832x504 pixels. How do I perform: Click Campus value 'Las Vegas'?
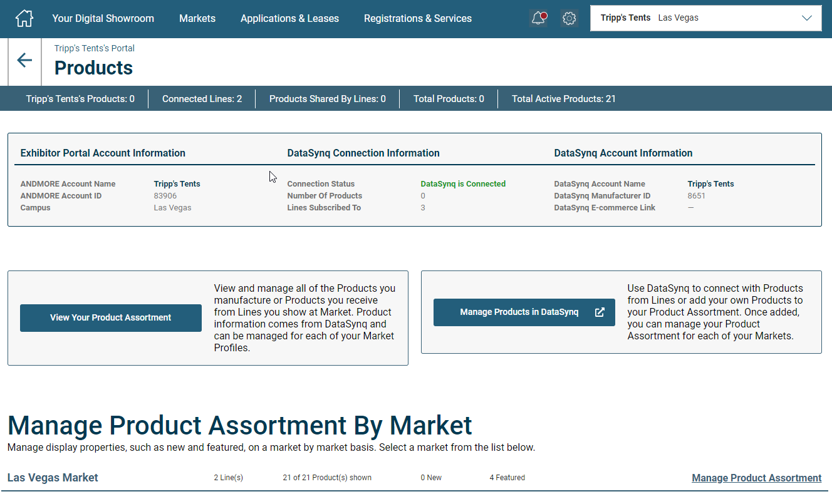(173, 208)
